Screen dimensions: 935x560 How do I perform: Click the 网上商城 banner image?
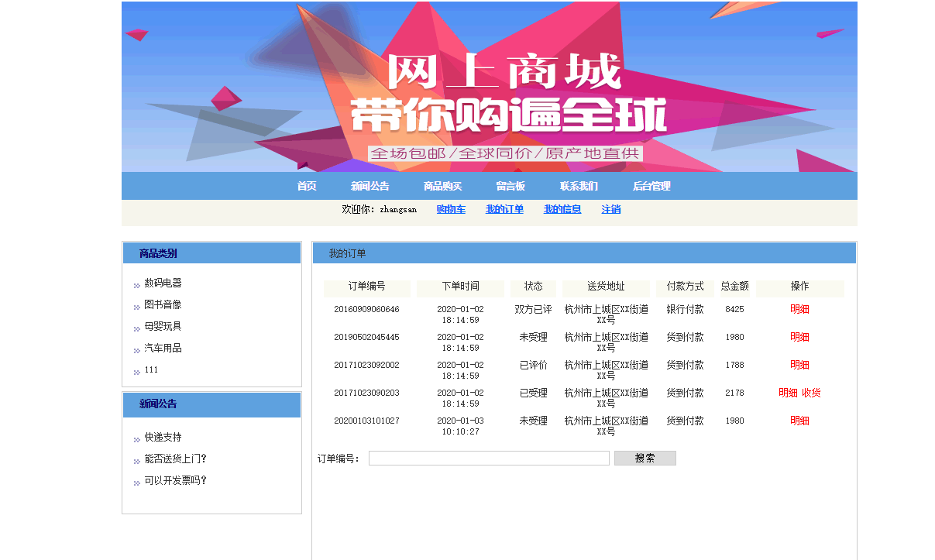click(x=490, y=87)
